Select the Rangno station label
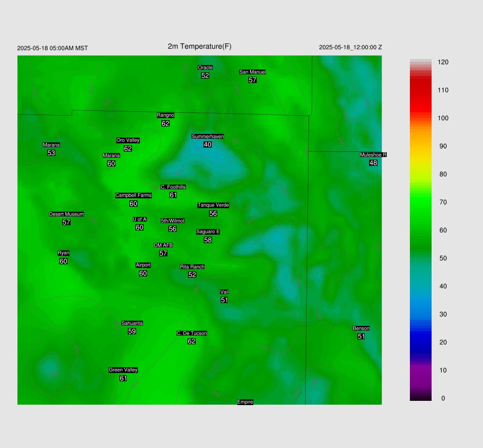Screen dimensions: 483x448 tap(166, 115)
